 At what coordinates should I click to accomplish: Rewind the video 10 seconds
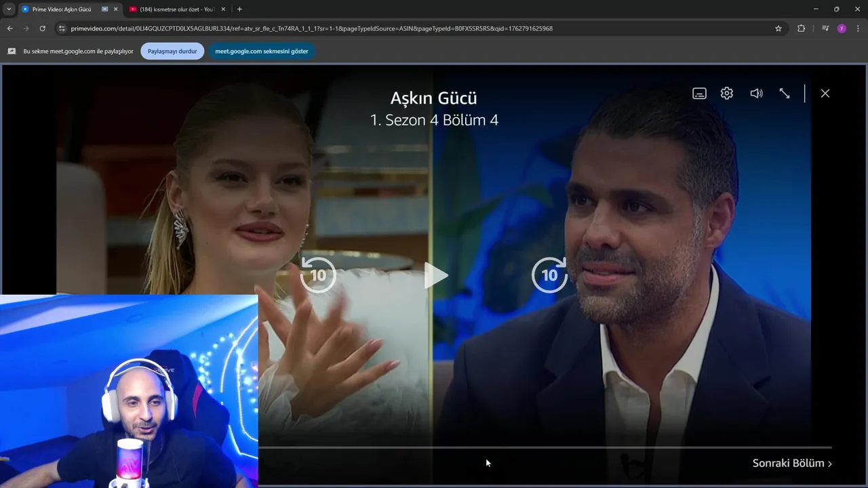pyautogui.click(x=318, y=274)
